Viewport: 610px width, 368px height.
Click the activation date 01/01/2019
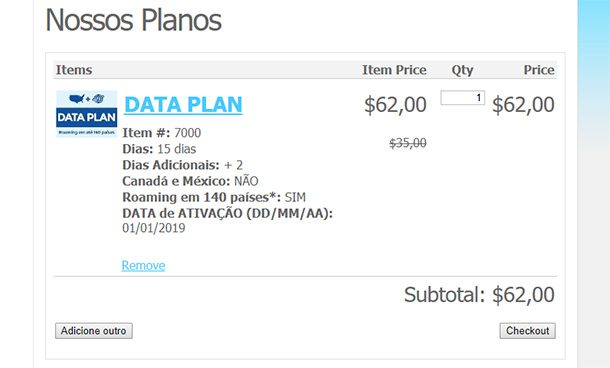154,228
